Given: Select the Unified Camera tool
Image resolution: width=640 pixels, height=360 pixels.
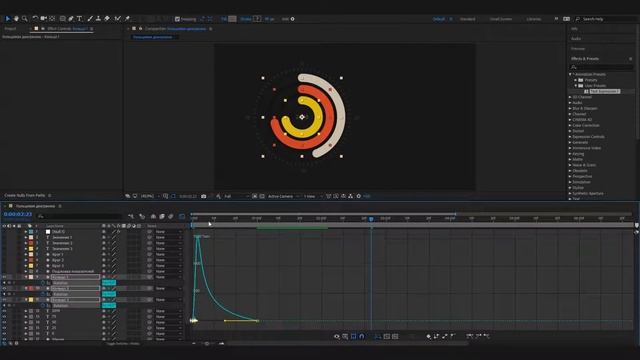Looking at the screenshot, I should point(44,19).
